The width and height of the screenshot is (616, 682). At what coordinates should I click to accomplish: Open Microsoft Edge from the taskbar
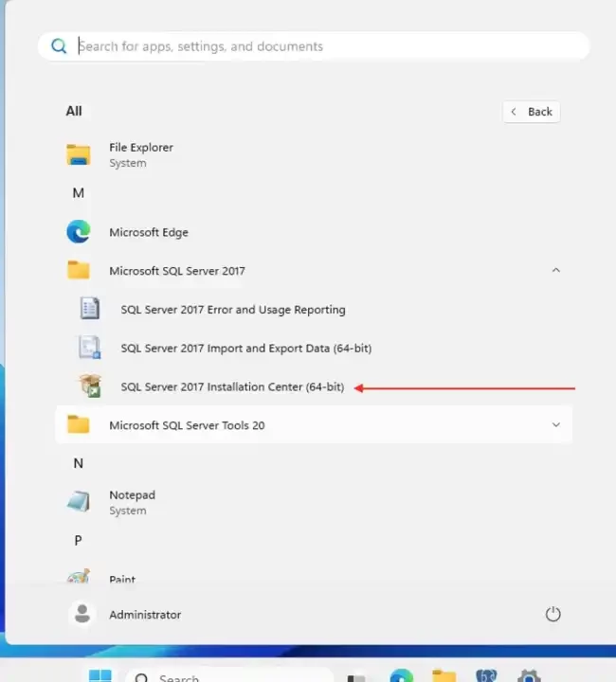point(402,675)
